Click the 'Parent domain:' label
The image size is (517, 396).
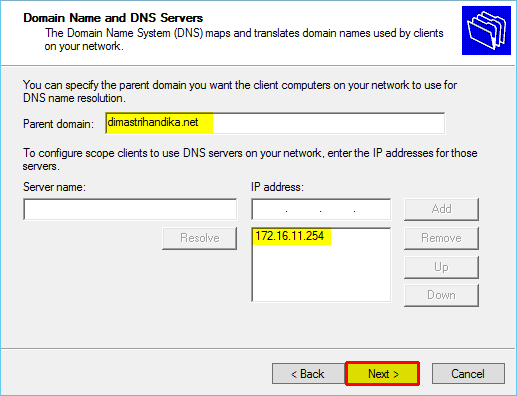58,124
